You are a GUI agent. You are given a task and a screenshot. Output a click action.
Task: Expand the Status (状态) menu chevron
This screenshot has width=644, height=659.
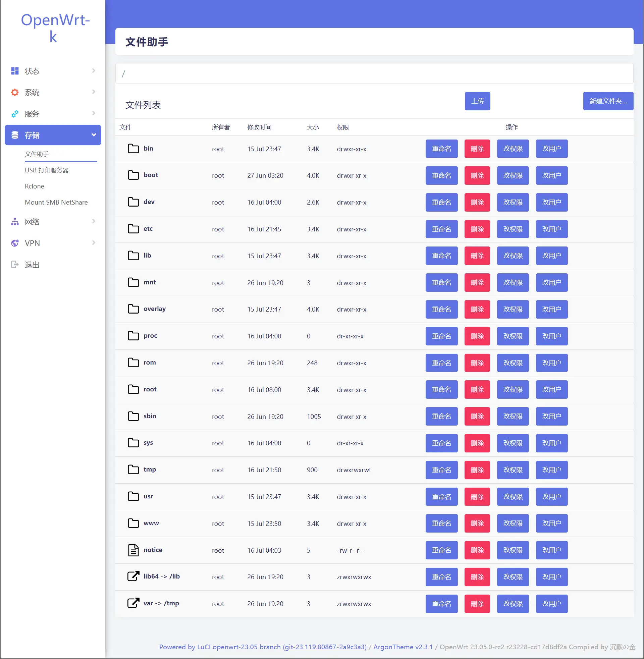(x=94, y=70)
